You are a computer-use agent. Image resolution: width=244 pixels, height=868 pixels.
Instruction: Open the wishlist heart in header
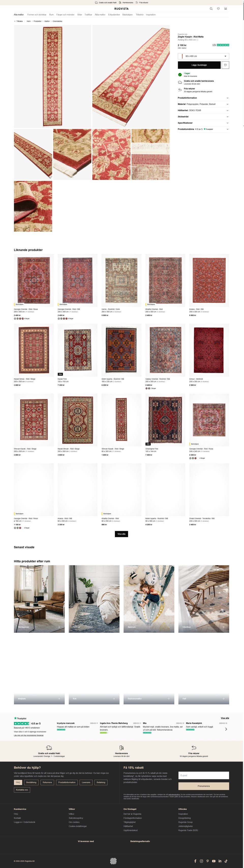(x=218, y=9)
